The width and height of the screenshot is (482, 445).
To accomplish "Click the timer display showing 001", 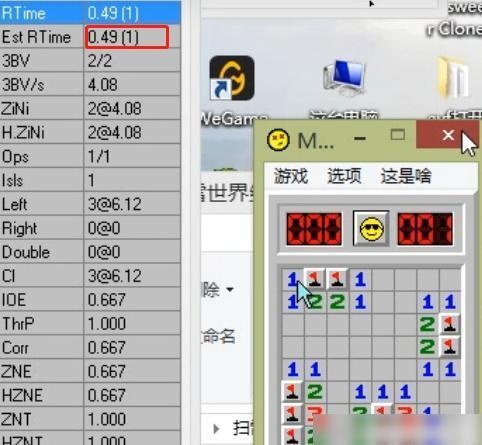I will (425, 229).
